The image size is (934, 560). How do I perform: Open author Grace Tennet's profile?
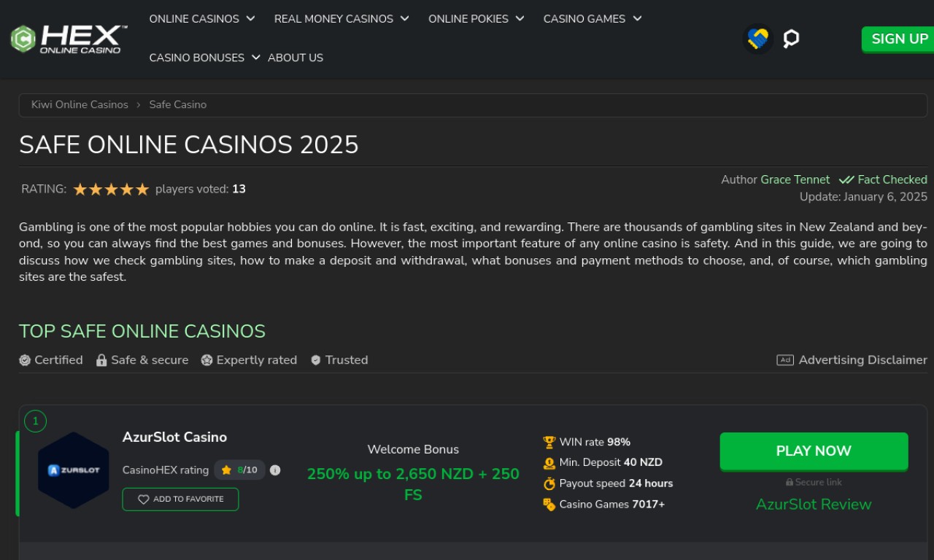pyautogui.click(x=795, y=180)
